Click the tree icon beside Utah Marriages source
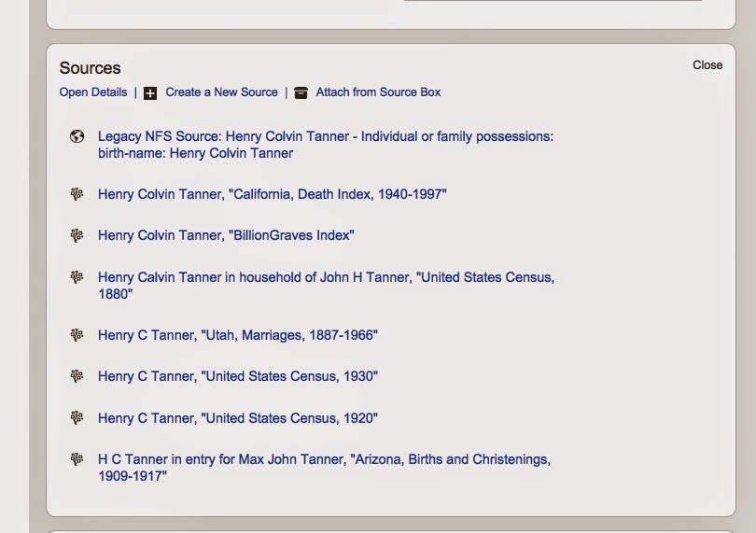 pyautogui.click(x=77, y=335)
